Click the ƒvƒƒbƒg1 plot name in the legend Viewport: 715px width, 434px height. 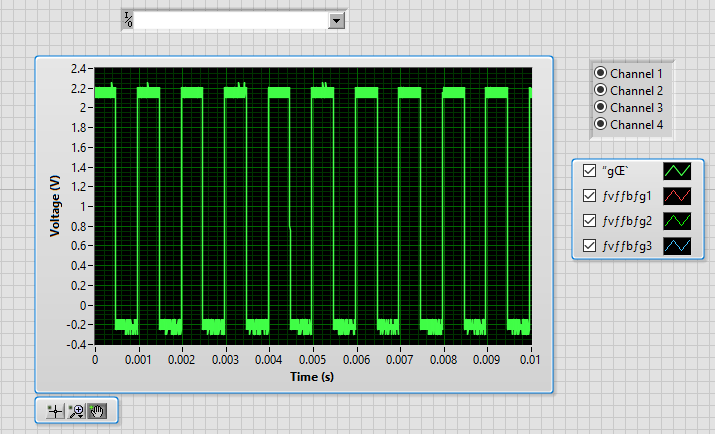627,196
